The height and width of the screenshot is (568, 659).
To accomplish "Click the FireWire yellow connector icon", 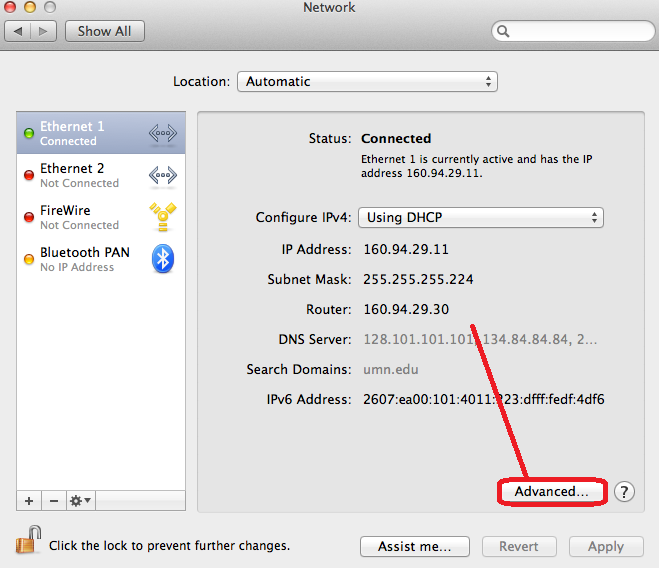I will click(163, 217).
